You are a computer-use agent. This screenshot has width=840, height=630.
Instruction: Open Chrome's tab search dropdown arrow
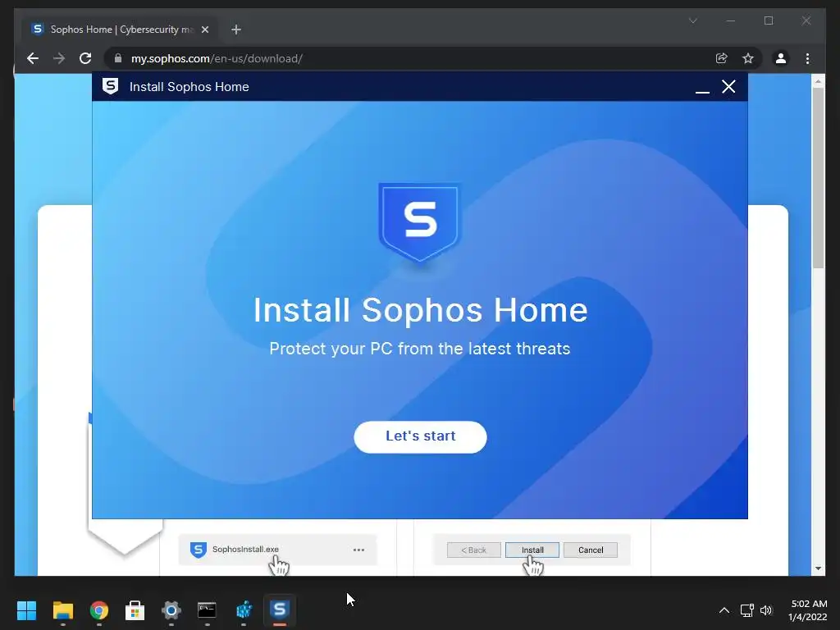coord(692,21)
